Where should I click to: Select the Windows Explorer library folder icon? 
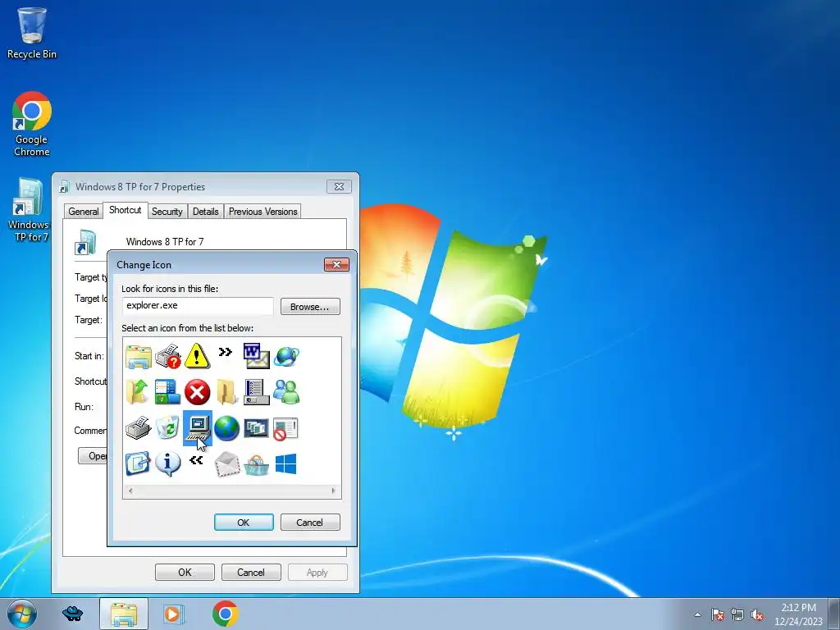tap(139, 356)
